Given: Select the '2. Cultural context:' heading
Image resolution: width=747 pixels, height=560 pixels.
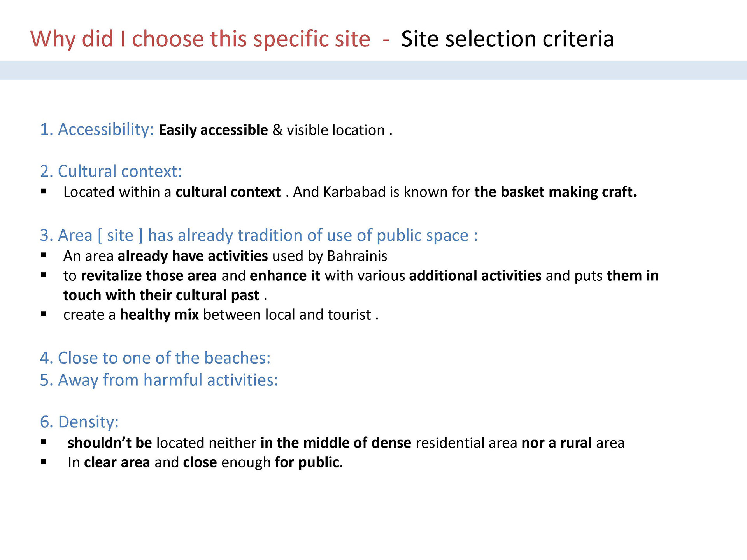Looking at the screenshot, I should pyautogui.click(x=111, y=171).
